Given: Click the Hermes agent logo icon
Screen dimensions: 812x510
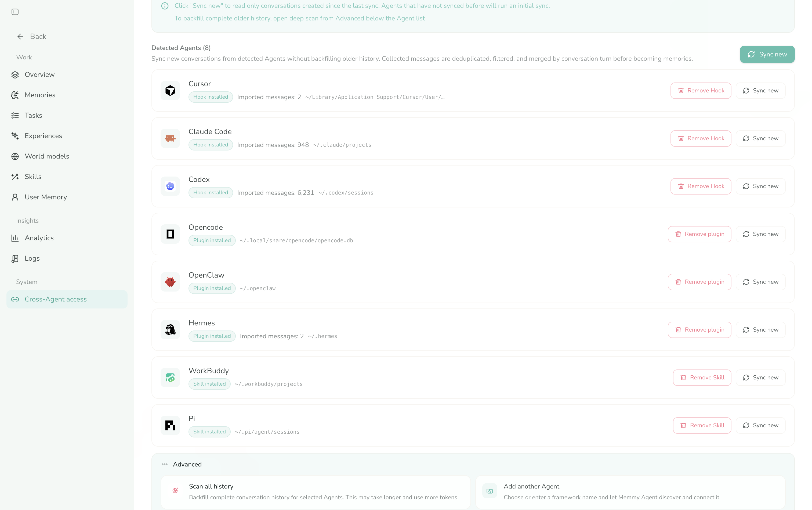Looking at the screenshot, I should (x=170, y=329).
